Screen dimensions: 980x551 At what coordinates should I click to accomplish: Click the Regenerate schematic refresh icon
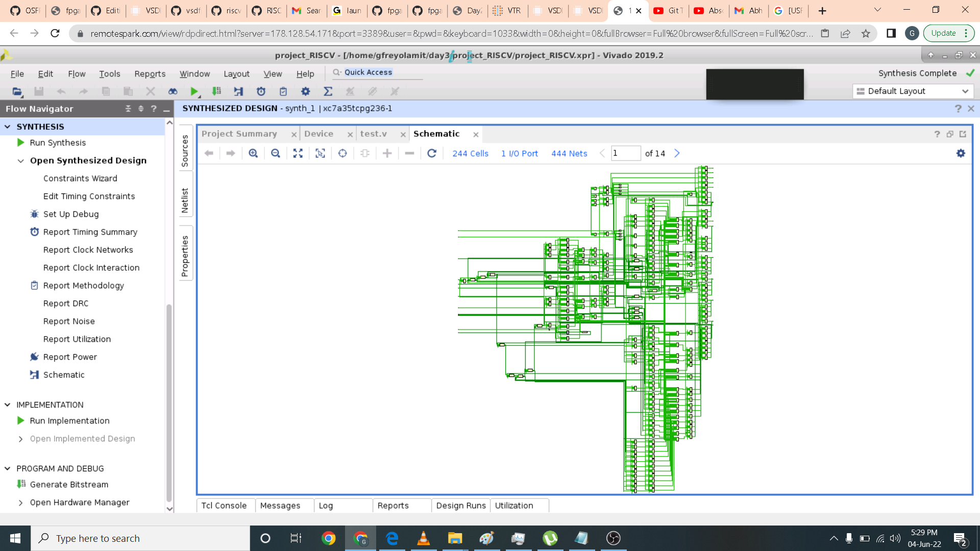[x=432, y=154]
